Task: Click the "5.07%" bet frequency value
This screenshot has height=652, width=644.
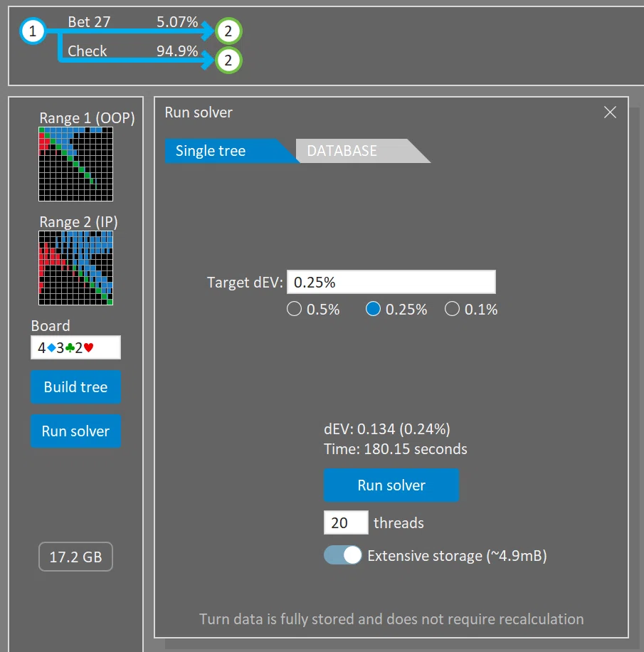Action: [x=177, y=21]
